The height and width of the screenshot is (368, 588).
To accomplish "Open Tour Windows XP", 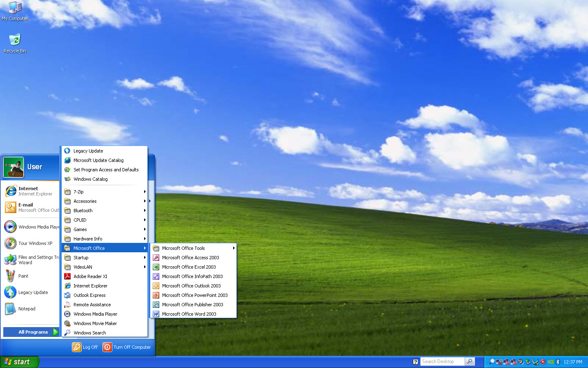I will (31, 243).
